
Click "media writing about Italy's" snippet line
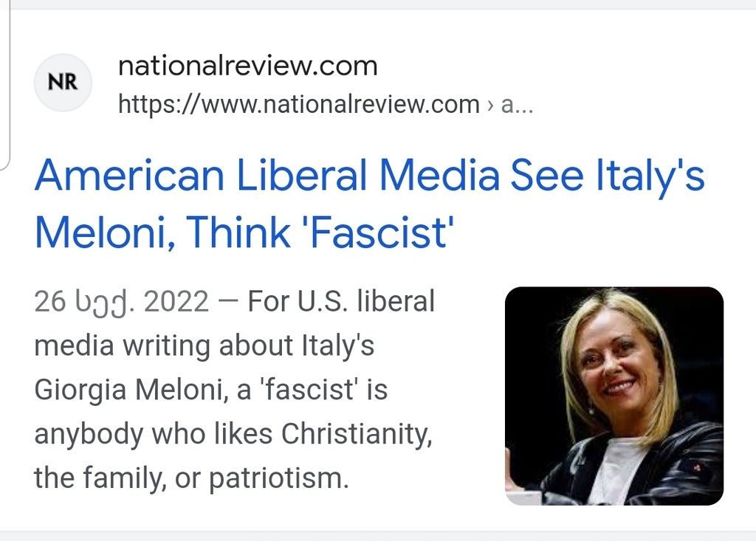point(205,345)
